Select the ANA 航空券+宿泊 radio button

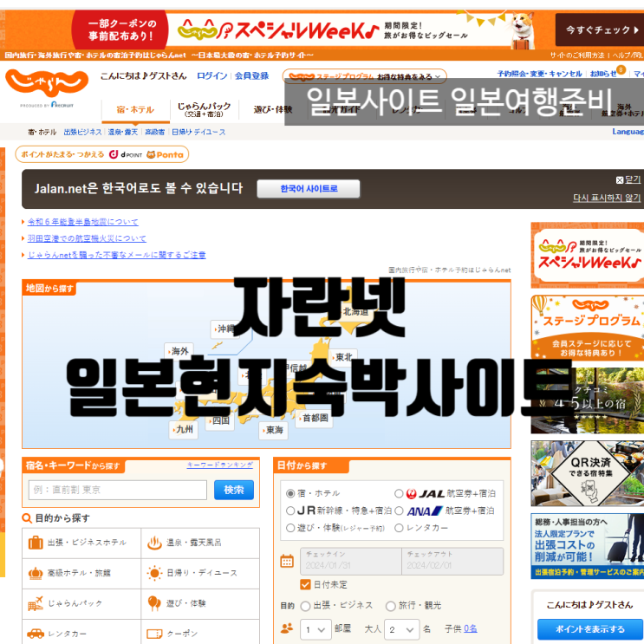[x=399, y=511]
